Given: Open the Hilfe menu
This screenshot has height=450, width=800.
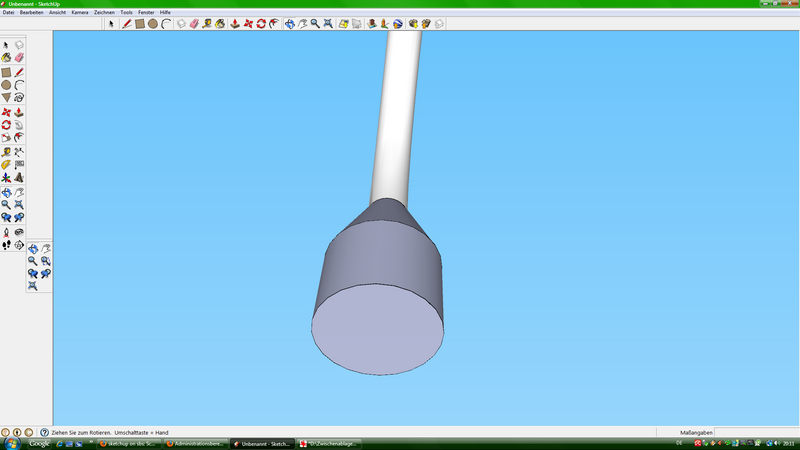Looking at the screenshot, I should pyautogui.click(x=165, y=12).
